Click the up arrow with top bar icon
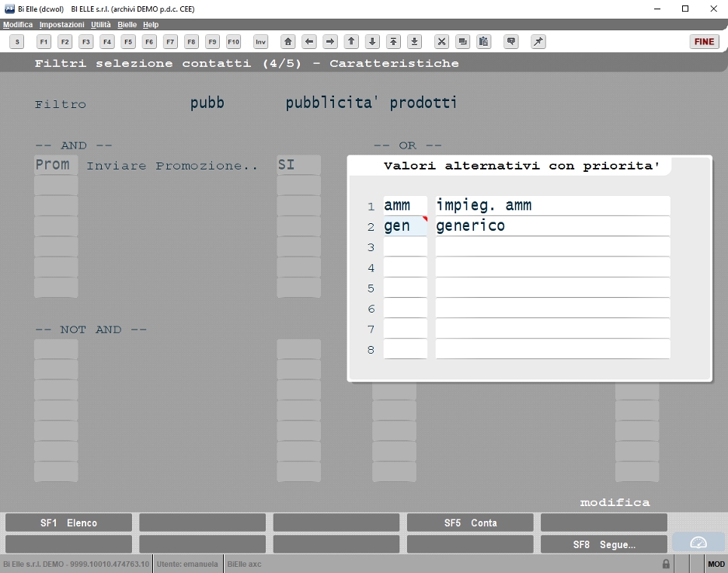The height and width of the screenshot is (573, 728). [393, 42]
